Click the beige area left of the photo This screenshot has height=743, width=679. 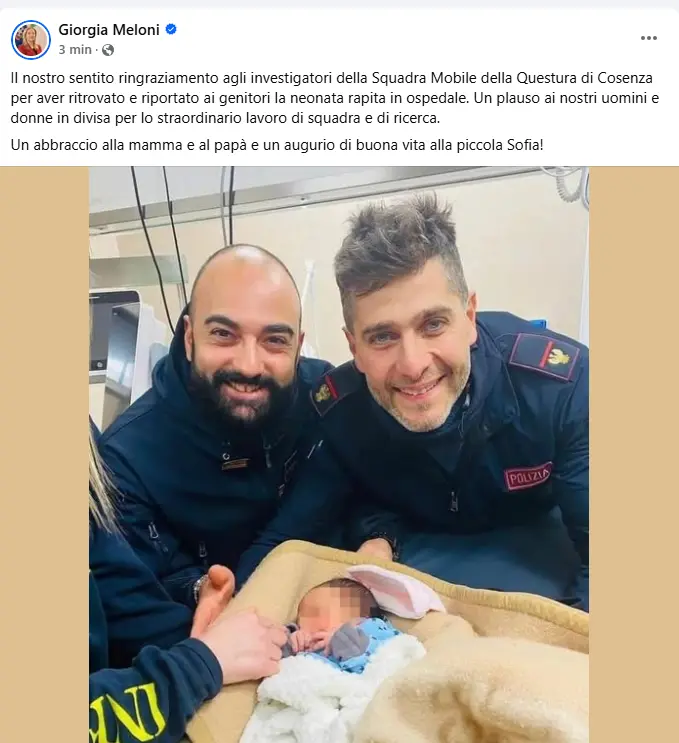click(x=45, y=454)
